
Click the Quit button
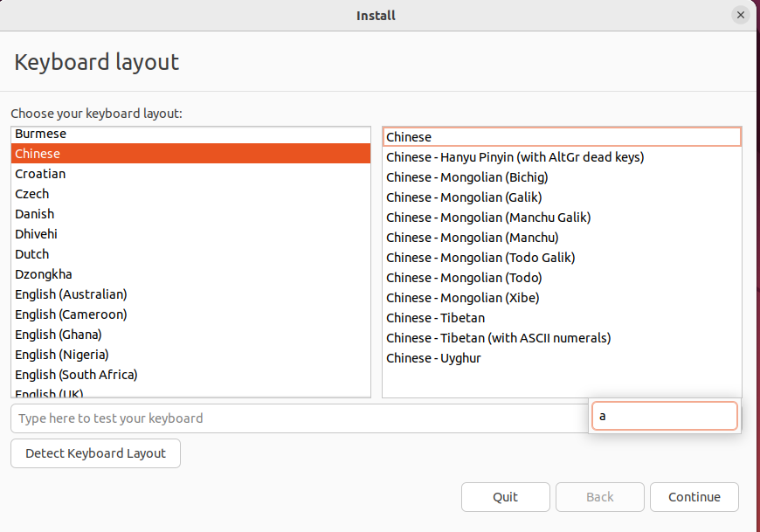(506, 497)
